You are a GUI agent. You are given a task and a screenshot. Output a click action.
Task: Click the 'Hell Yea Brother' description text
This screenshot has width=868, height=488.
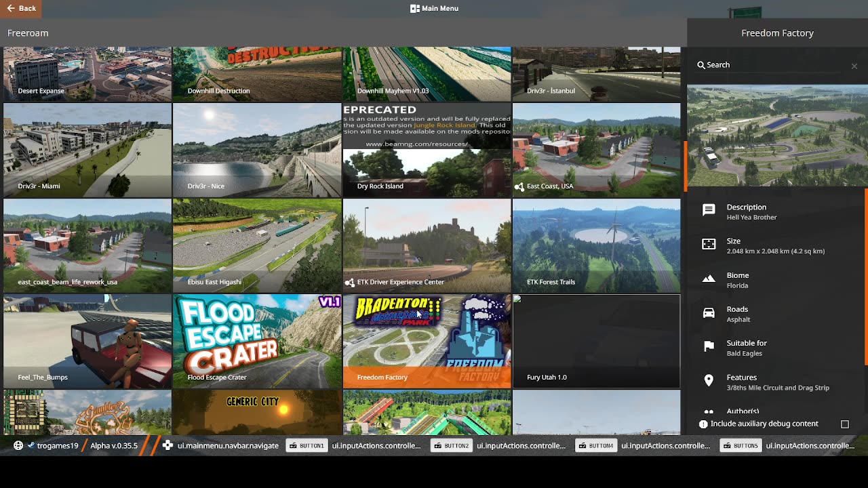[751, 218]
